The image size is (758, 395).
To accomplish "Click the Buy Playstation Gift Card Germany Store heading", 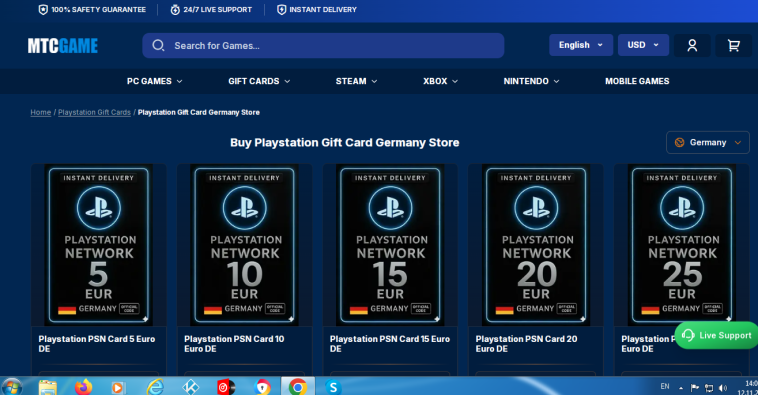I will pos(345,143).
